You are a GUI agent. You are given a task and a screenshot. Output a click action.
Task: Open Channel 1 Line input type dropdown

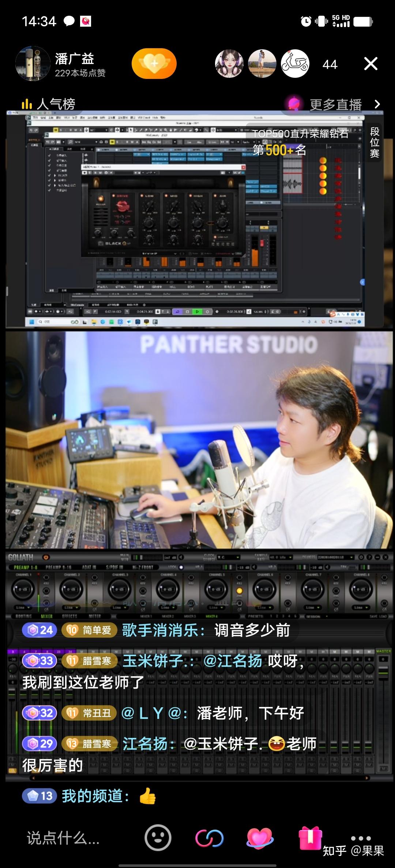click(22, 608)
